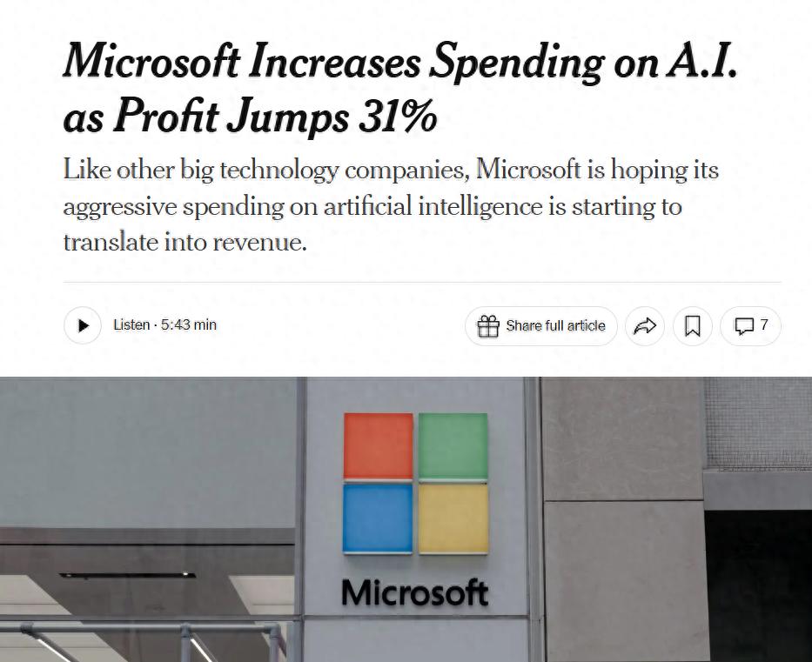Screen dimensions: 812x662
Task: Click the Microsoft wordmark on the building
Action: pyautogui.click(x=415, y=592)
